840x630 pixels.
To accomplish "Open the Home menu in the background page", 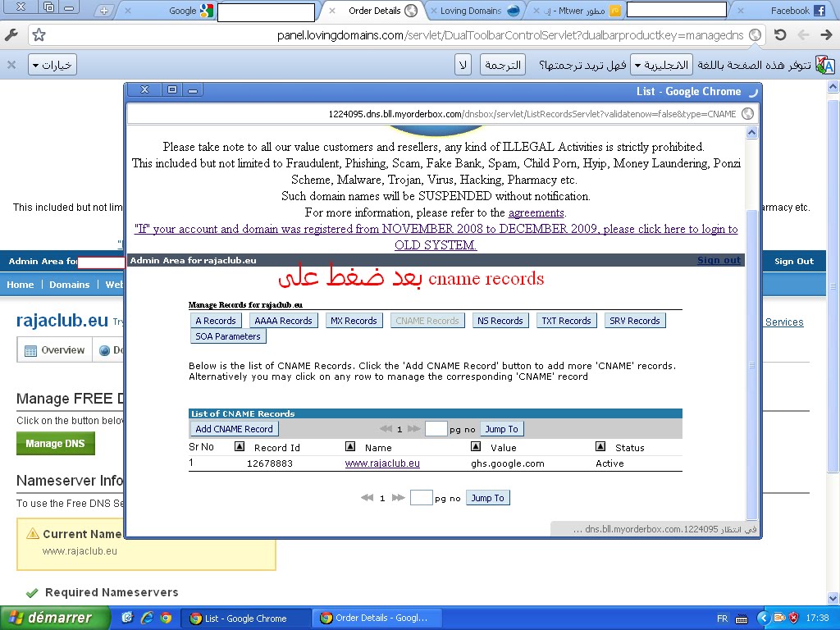I will click(21, 285).
